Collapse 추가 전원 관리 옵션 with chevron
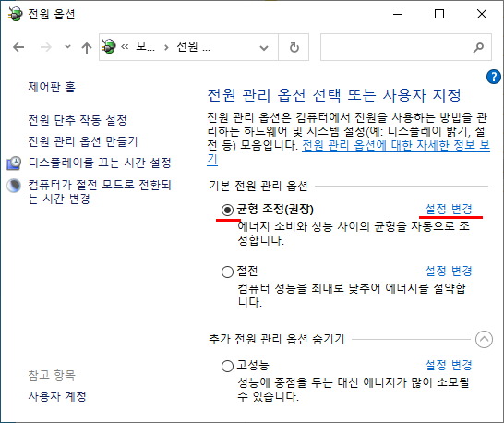Image resolution: width=504 pixels, height=423 pixels. [484, 339]
